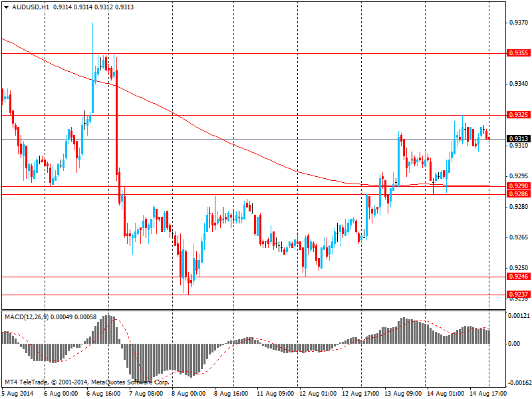The width and height of the screenshot is (532, 399).
Task: Select the red 0.9290 price level label
Action: [x=519, y=186]
